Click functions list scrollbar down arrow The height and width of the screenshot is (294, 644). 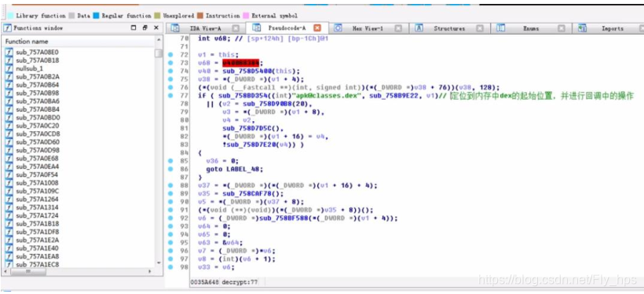159,263
